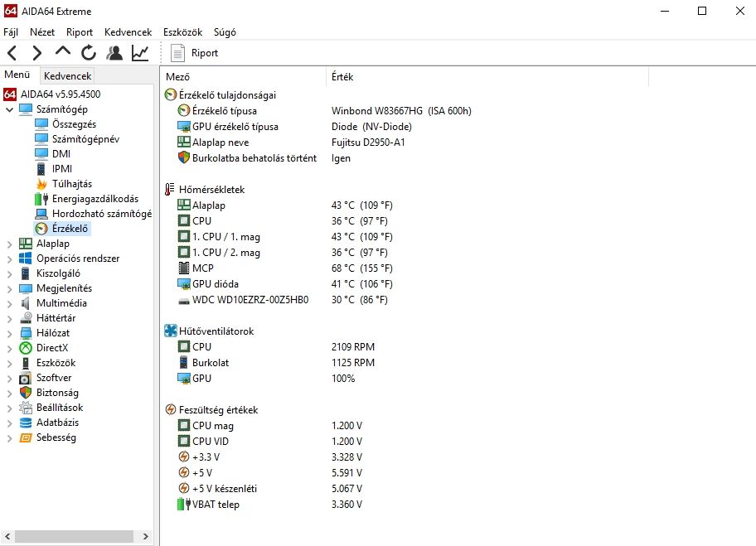
Task: Expand the Multimédia tree node
Action: tap(9, 303)
